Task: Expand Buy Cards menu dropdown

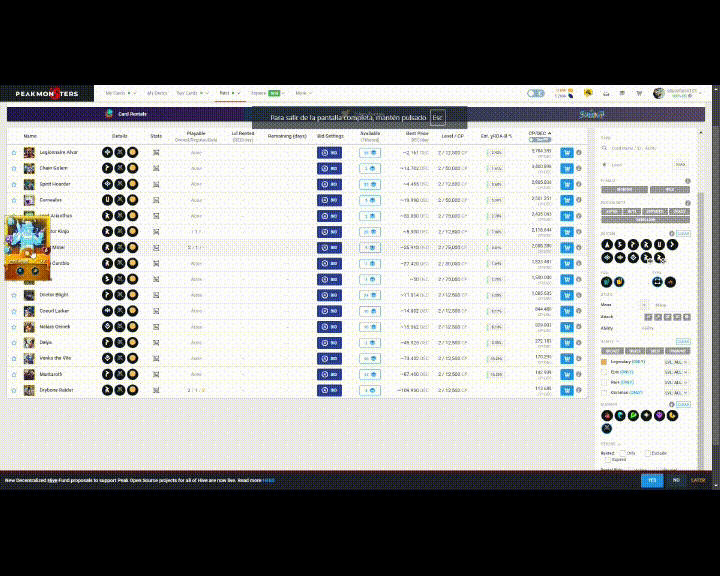Action: (x=192, y=93)
